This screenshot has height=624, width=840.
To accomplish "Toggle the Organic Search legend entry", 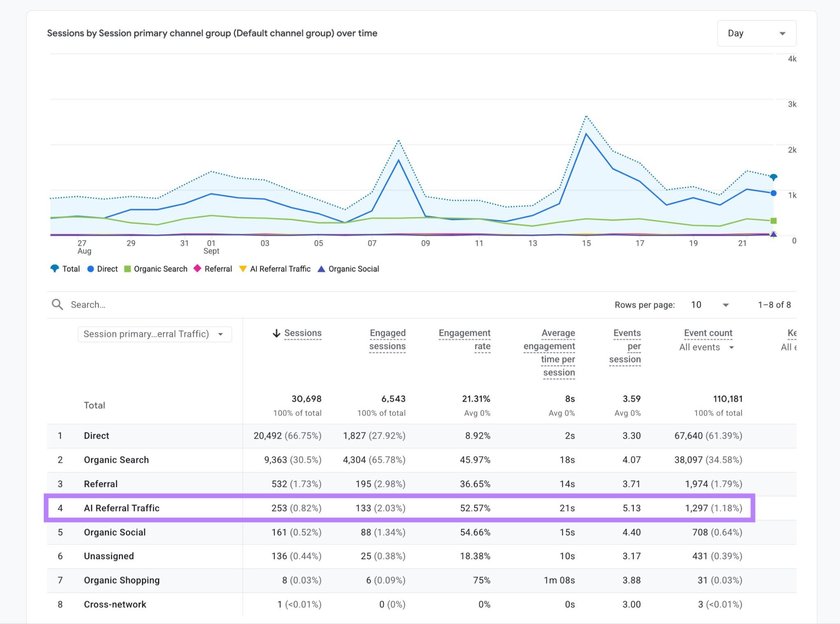I will tap(156, 269).
